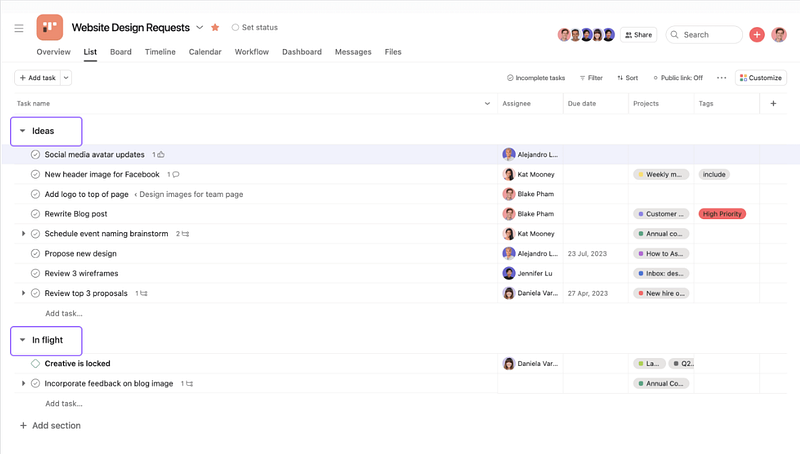The height and width of the screenshot is (454, 800).
Task: Mark Review top 3 proposals complete
Action: coord(35,293)
